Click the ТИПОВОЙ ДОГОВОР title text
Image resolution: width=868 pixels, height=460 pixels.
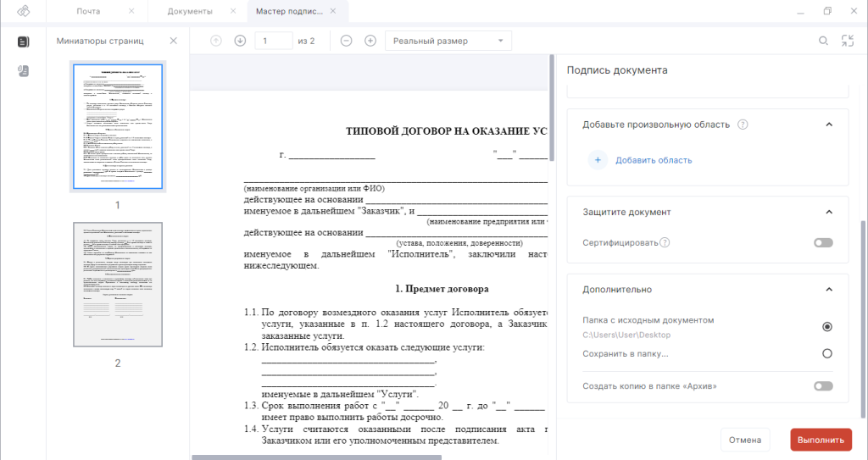click(446, 131)
